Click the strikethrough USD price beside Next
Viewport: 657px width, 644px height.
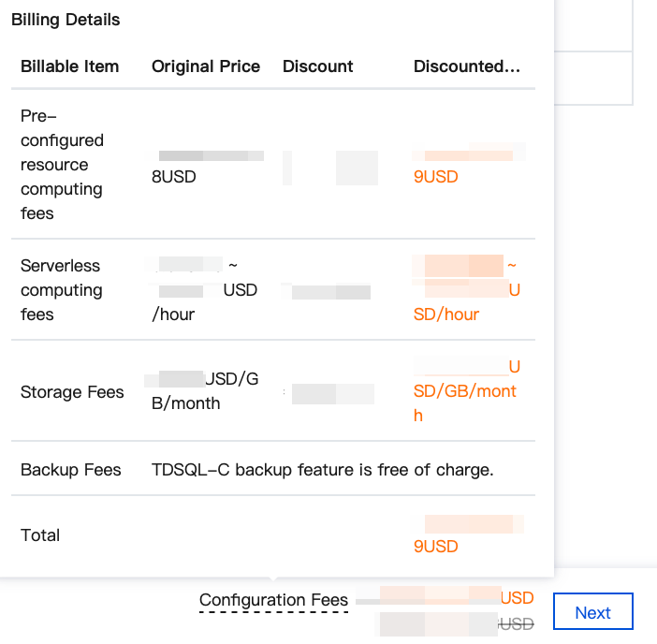click(x=517, y=623)
